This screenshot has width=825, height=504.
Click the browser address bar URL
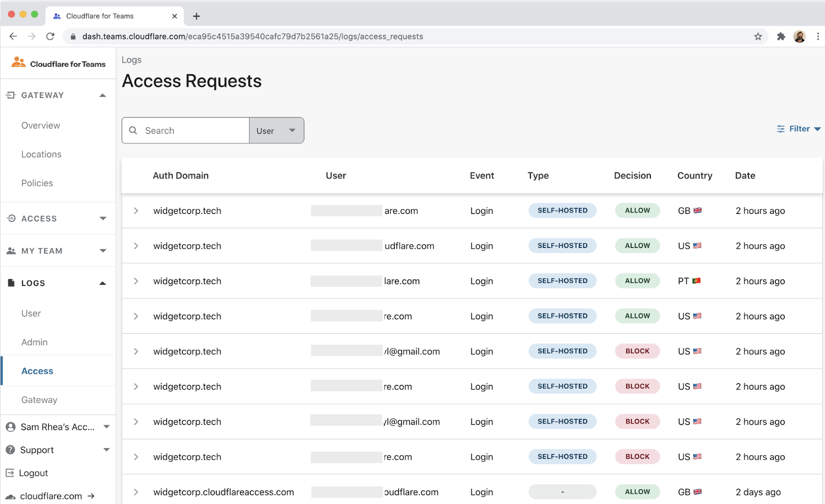(x=252, y=37)
